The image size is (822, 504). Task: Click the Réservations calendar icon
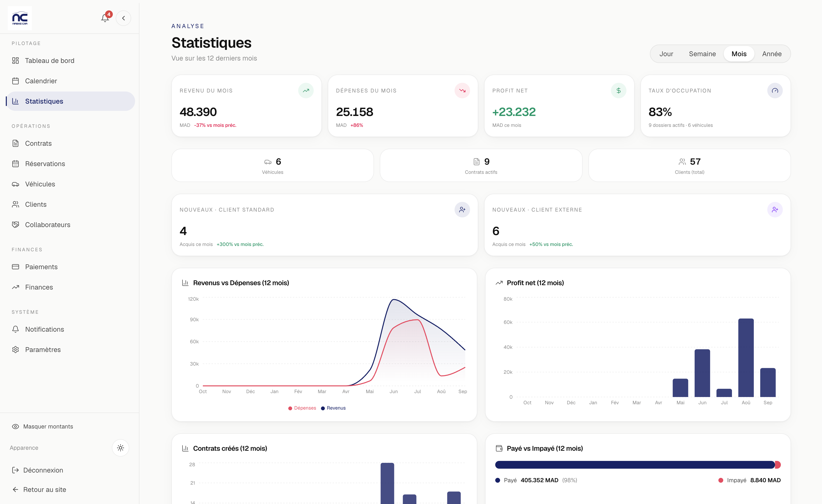pos(15,164)
